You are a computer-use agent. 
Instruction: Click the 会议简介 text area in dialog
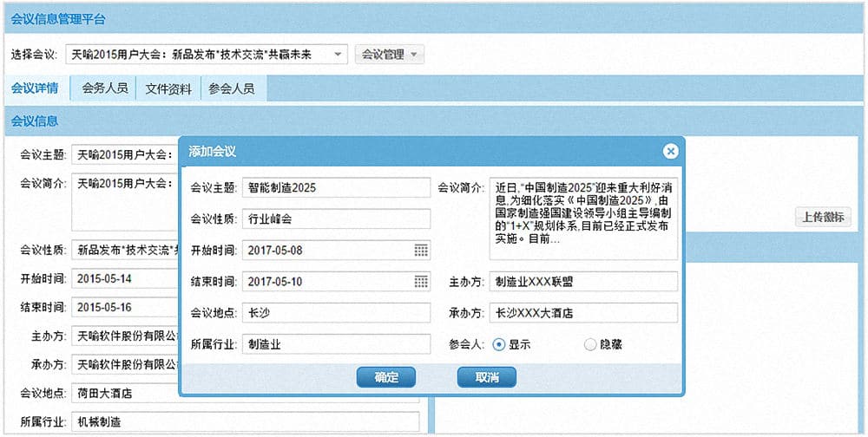click(x=582, y=219)
